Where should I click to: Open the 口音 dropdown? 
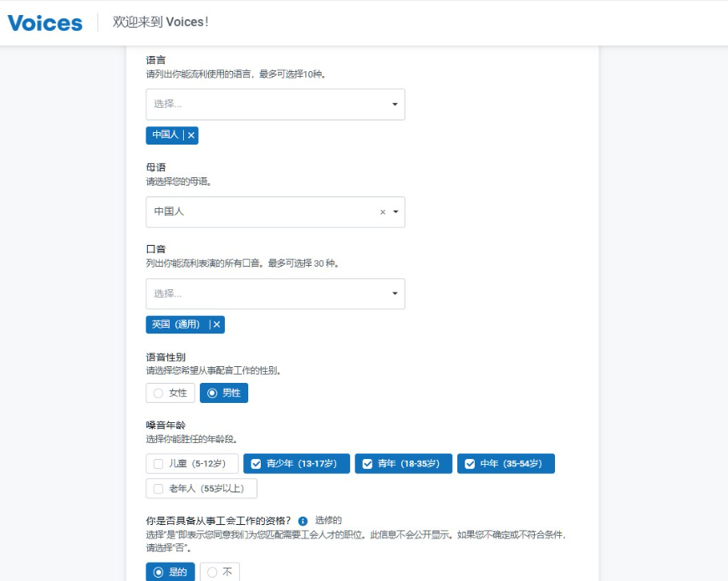click(275, 294)
